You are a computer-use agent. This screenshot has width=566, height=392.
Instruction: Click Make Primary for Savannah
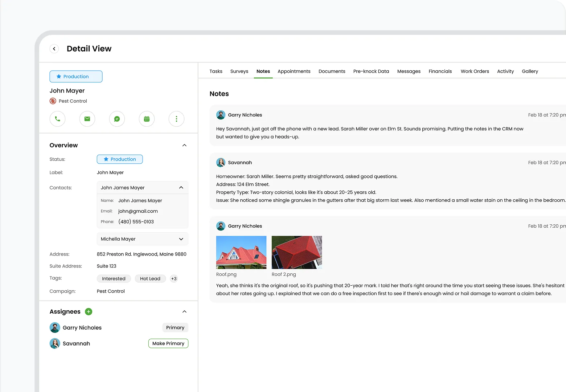tap(168, 343)
